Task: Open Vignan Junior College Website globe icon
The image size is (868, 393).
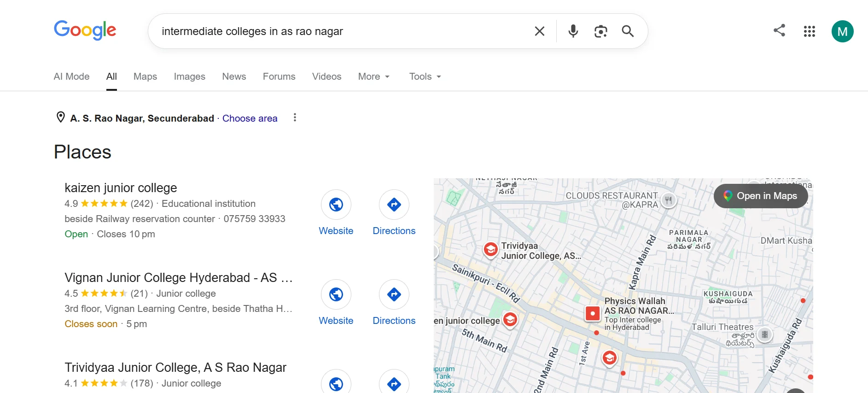Action: [x=336, y=294]
